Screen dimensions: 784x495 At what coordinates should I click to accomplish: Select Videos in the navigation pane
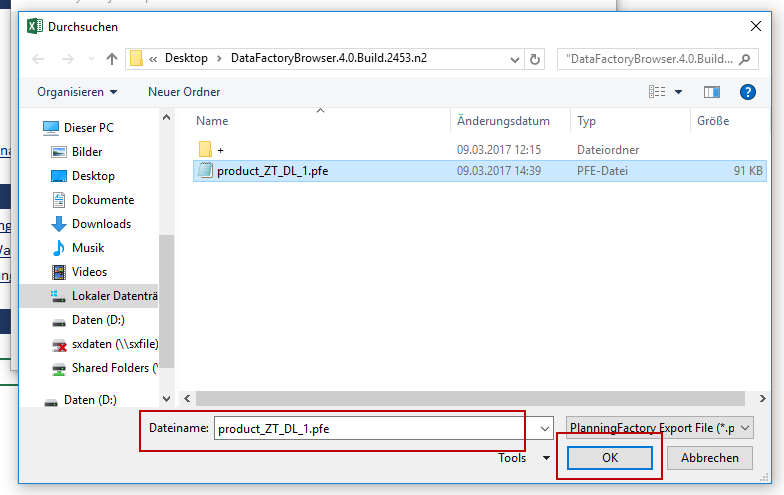pyautogui.click(x=89, y=272)
